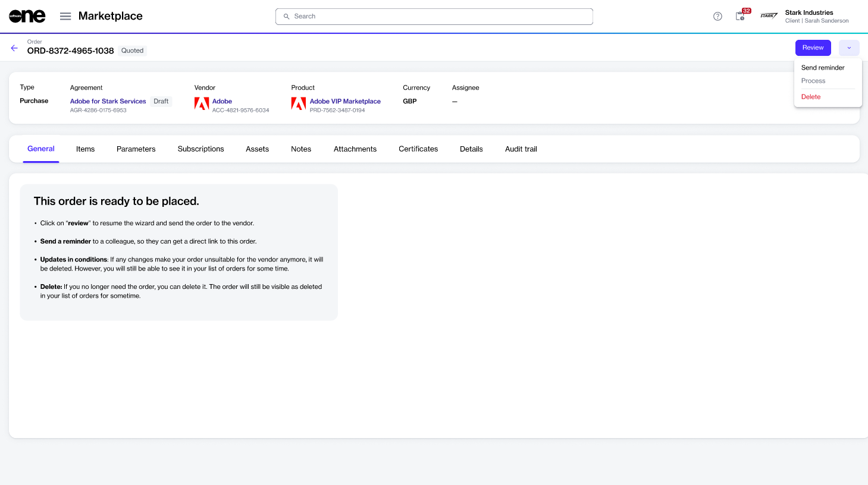
Task: View the Certificates tab
Action: 418,149
